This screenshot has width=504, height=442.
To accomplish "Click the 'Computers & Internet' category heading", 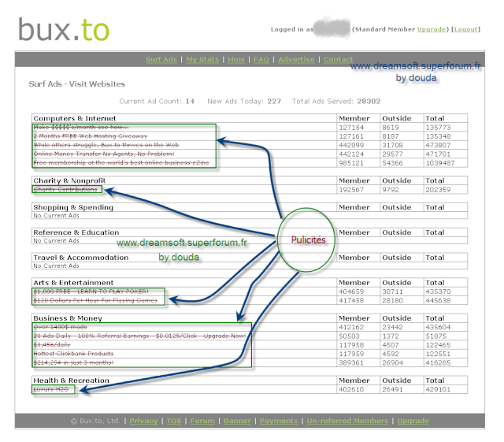I will coord(75,118).
